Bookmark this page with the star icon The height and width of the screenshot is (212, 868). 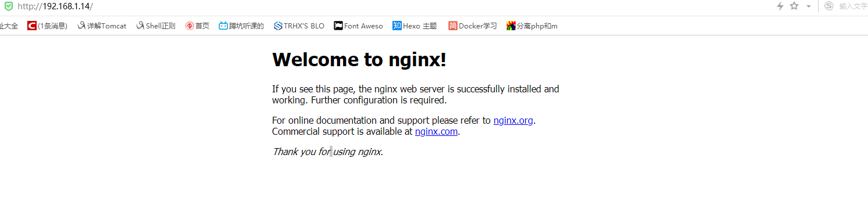click(794, 6)
